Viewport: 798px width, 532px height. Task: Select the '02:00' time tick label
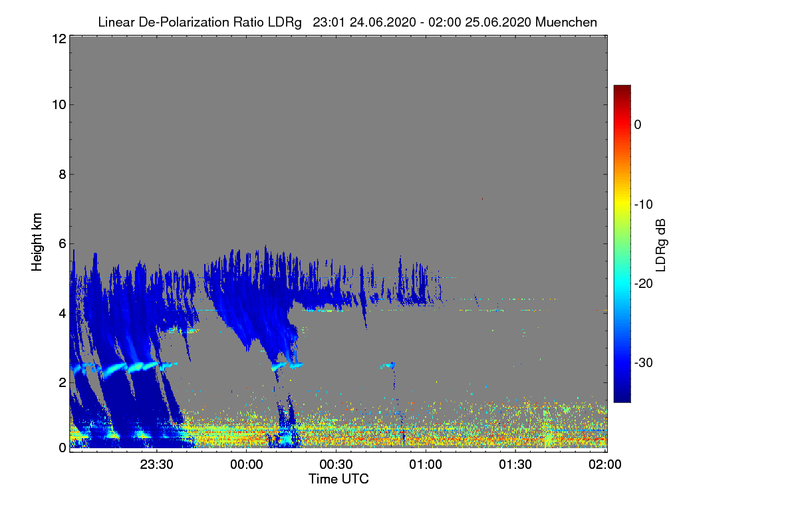point(605,464)
